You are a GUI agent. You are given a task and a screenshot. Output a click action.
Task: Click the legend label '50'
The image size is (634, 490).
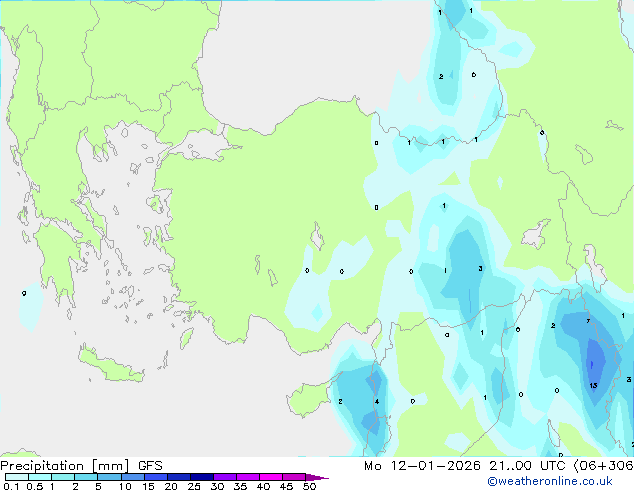click(x=310, y=486)
